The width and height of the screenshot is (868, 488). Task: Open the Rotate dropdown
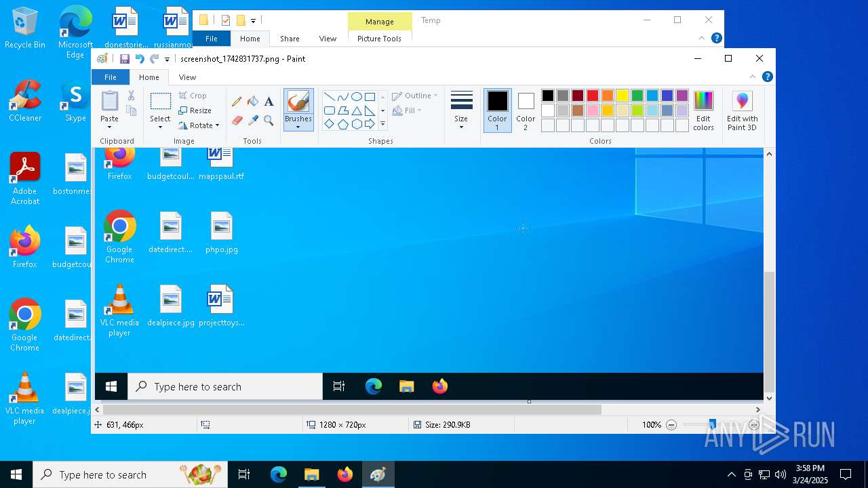(x=199, y=125)
